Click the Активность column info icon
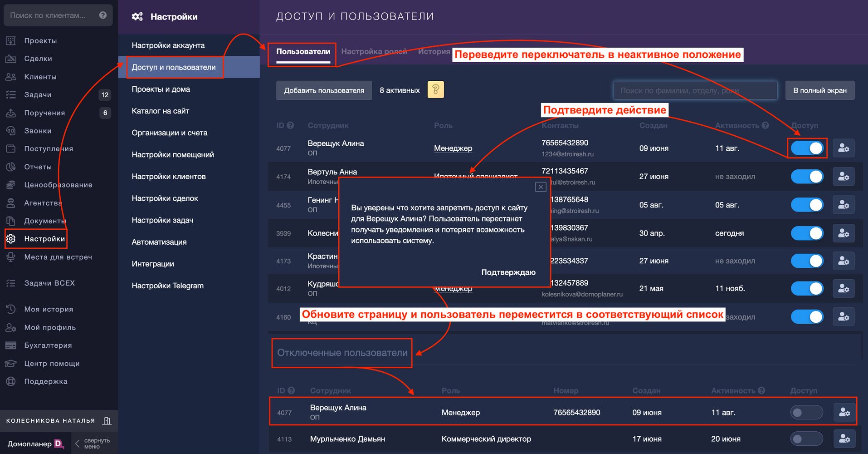Viewport: 868px width, 454px height. click(x=766, y=125)
